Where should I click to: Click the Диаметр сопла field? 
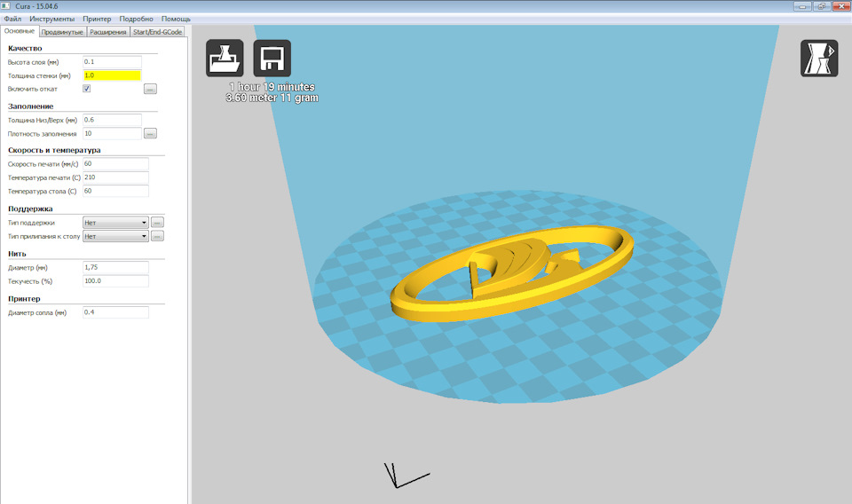click(115, 312)
